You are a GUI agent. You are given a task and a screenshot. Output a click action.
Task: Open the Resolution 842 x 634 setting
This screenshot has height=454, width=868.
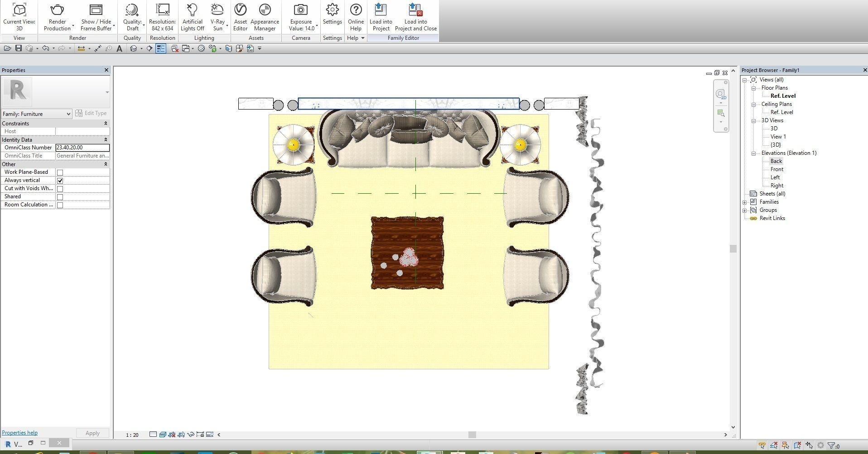click(x=162, y=17)
